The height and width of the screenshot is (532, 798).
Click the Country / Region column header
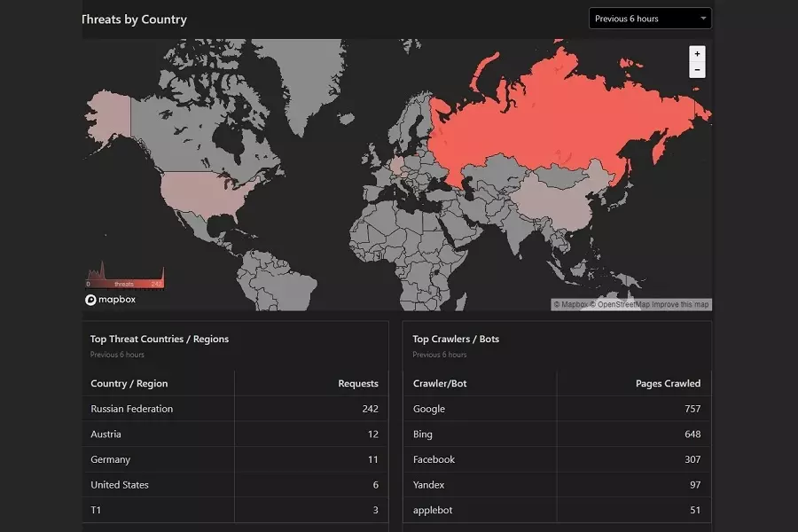(129, 384)
